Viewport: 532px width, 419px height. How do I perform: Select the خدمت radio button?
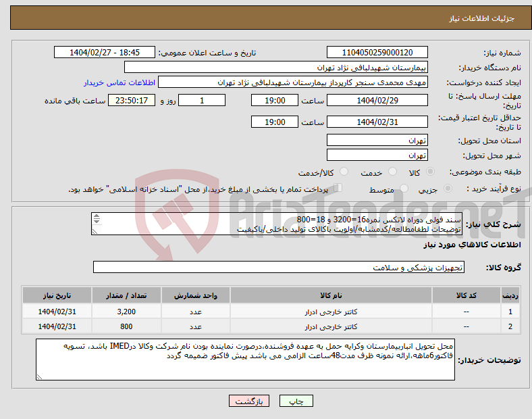click(x=392, y=172)
